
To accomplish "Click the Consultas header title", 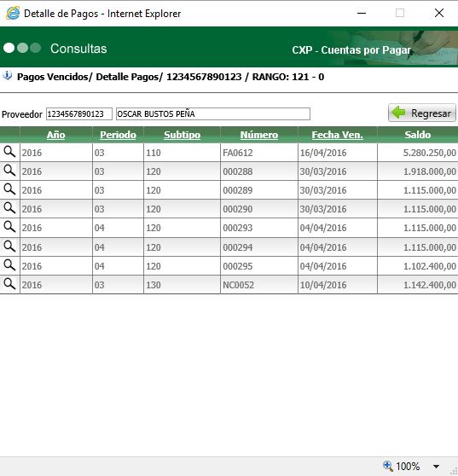I will pos(78,49).
